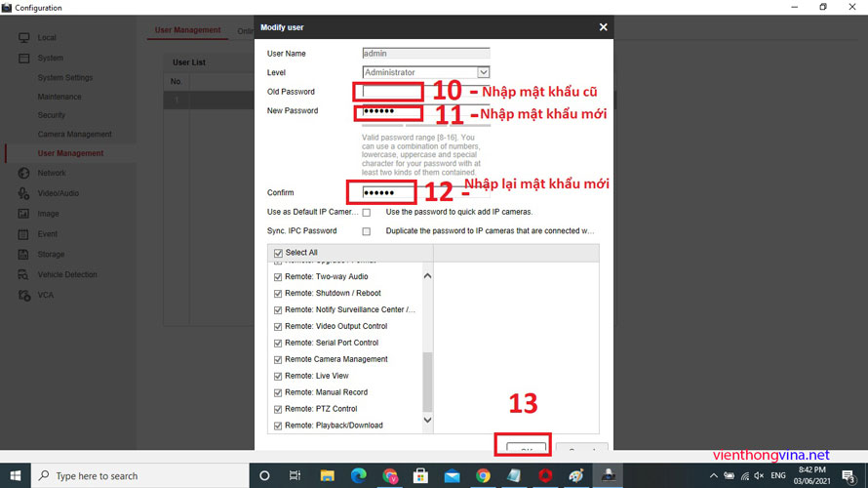868x488 pixels.
Task: Click the muted volume tray icon
Action: click(760, 476)
